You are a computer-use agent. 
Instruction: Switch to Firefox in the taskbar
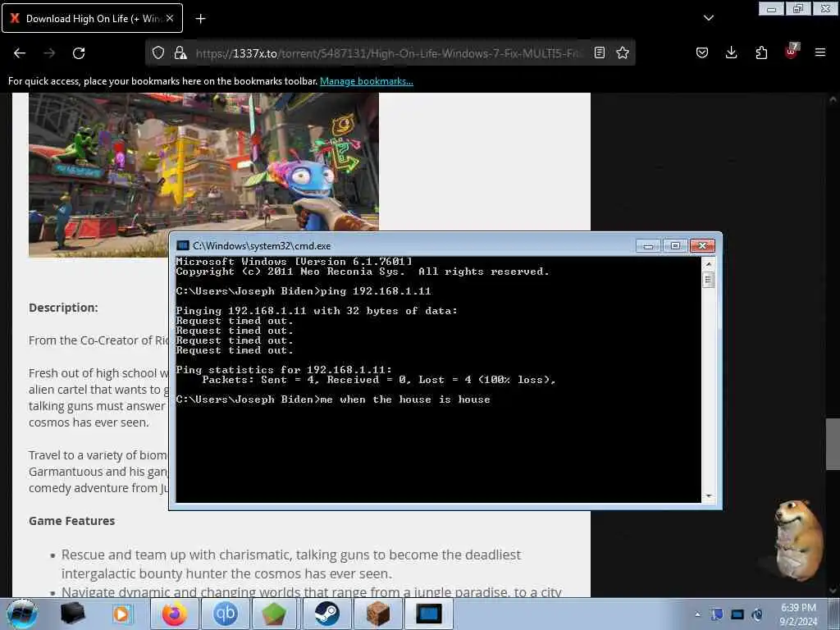click(175, 614)
